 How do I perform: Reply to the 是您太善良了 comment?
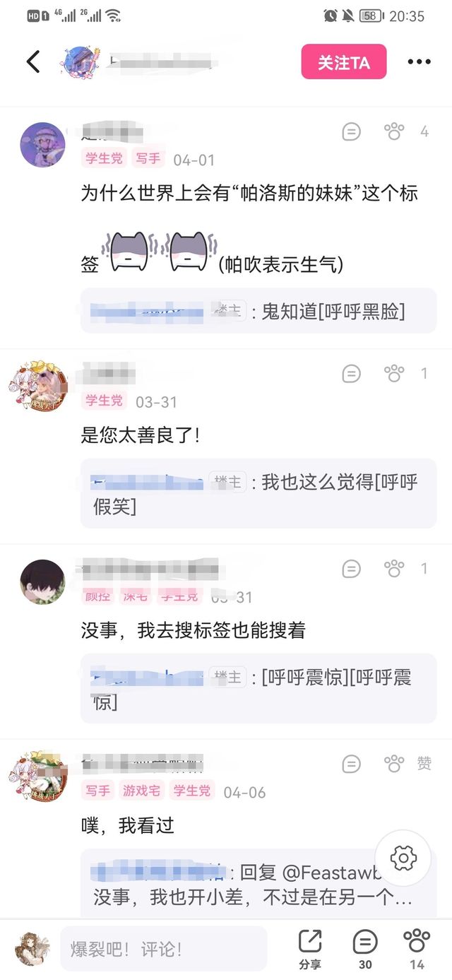coord(351,373)
